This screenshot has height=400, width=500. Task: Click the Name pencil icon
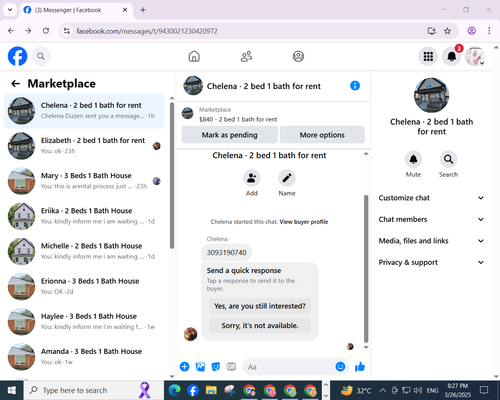pos(287,178)
